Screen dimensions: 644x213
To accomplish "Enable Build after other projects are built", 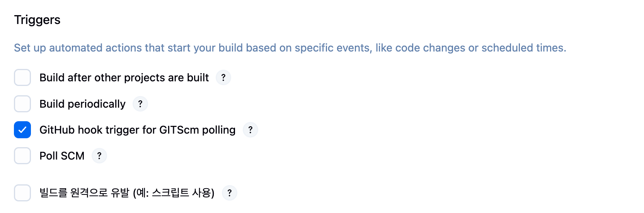I will click(22, 77).
